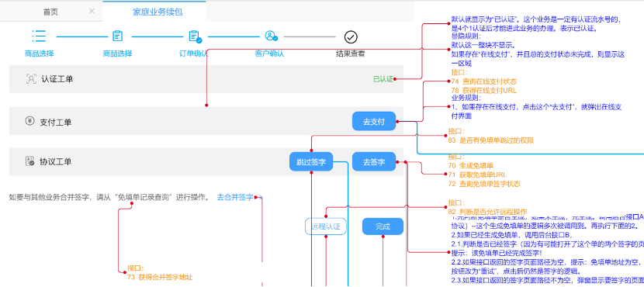Click the text 78 获得在线支付URL
This screenshot has width=644, height=287.
[x=484, y=90]
